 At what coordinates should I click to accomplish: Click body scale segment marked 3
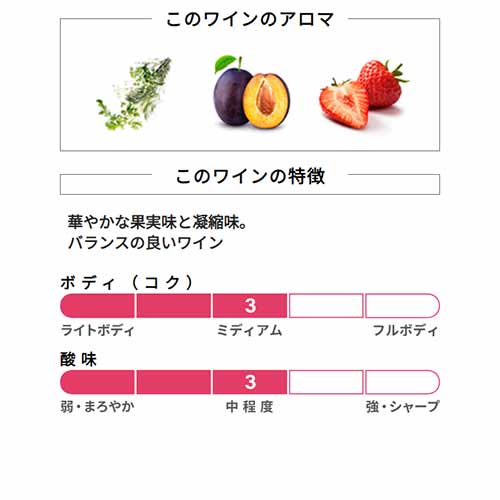pos(250,306)
